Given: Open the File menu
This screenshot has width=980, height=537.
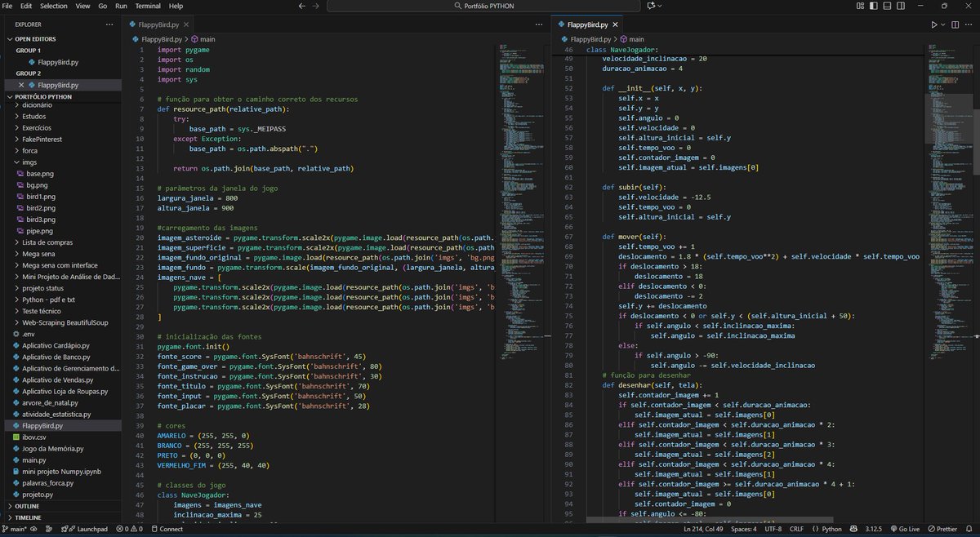Looking at the screenshot, I should click(x=8, y=6).
